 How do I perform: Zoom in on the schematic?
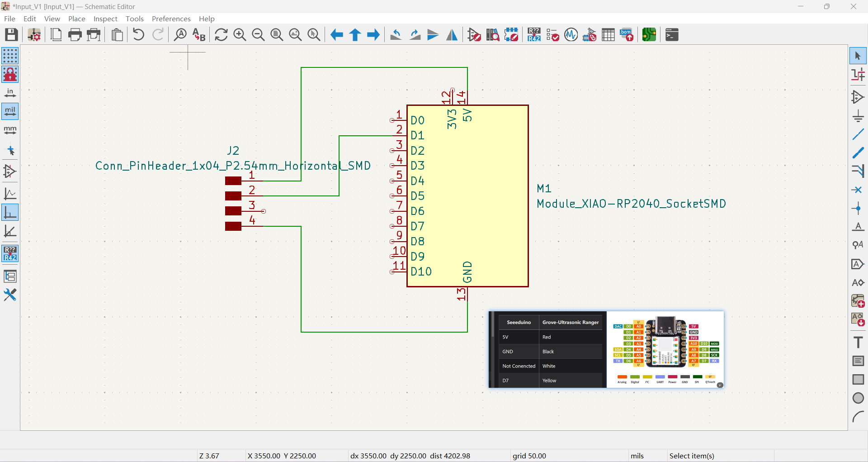[x=240, y=35]
